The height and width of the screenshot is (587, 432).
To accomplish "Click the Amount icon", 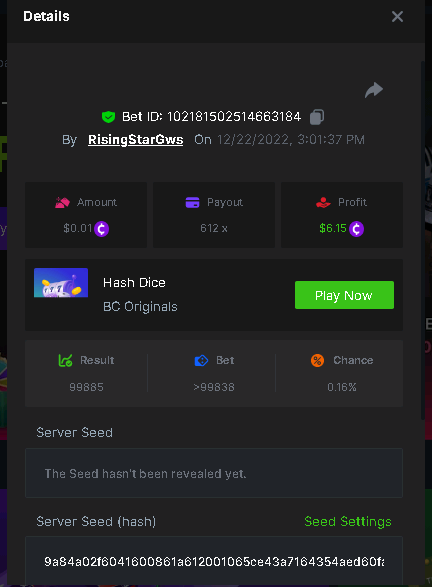I will pos(62,202).
